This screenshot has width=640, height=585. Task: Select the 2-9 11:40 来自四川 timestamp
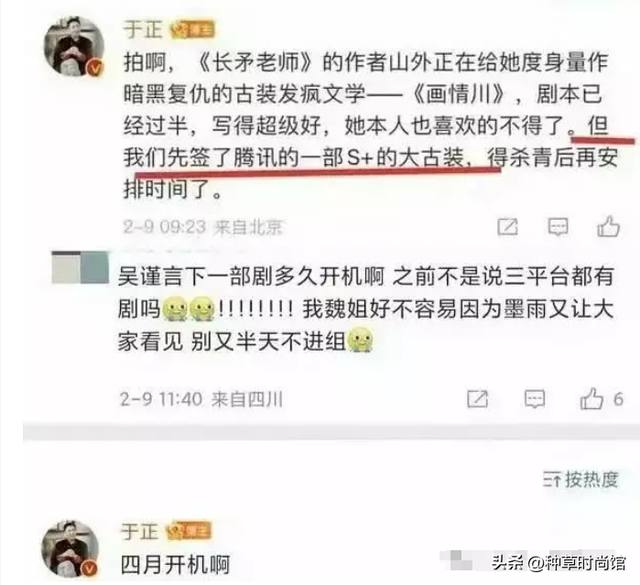point(201,399)
